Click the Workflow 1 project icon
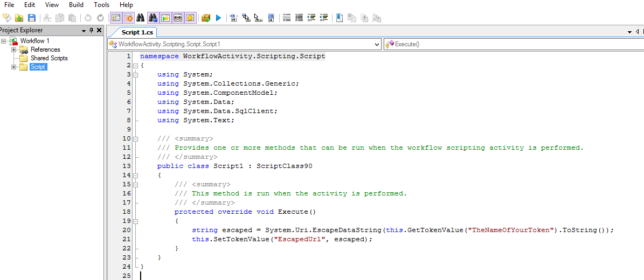The height and width of the screenshot is (280, 644). coord(14,41)
